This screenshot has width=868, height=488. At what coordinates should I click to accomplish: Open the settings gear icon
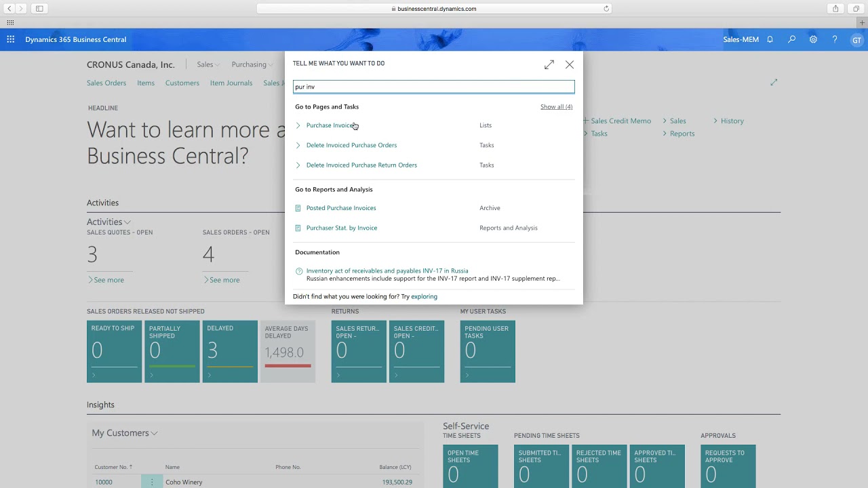813,39
